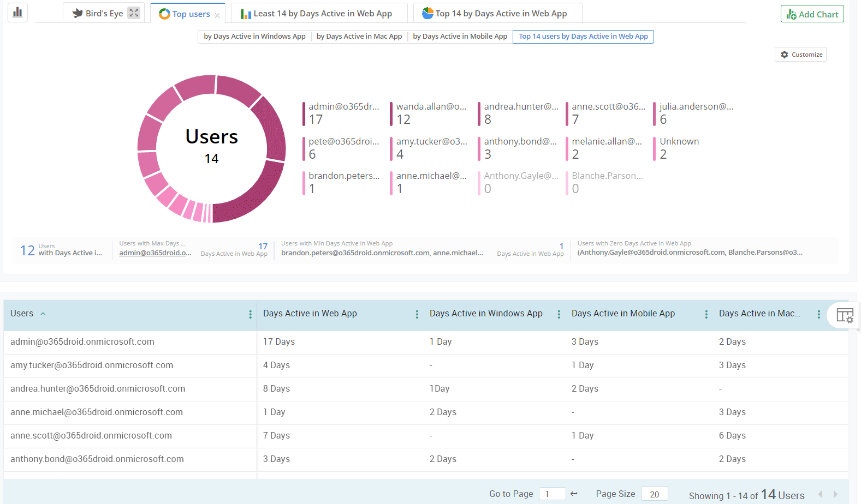Click the 12 Users with Days Active summary
This screenshot has width=861, height=504.
[x=61, y=250]
